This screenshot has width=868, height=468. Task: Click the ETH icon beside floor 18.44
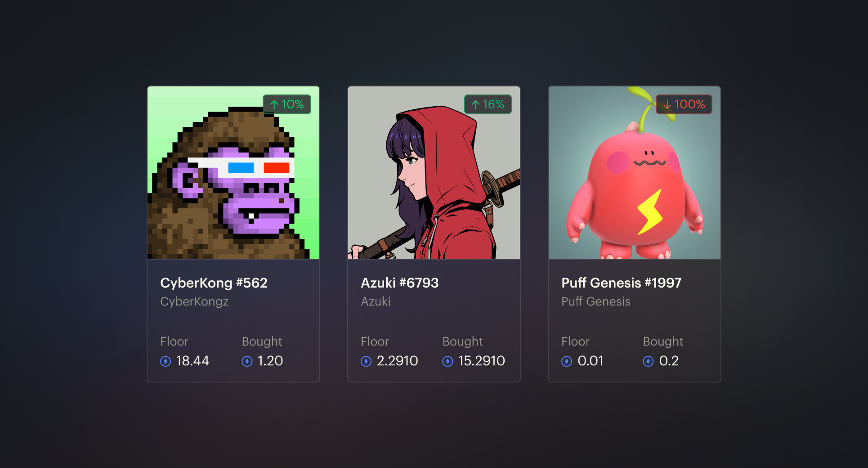click(166, 361)
